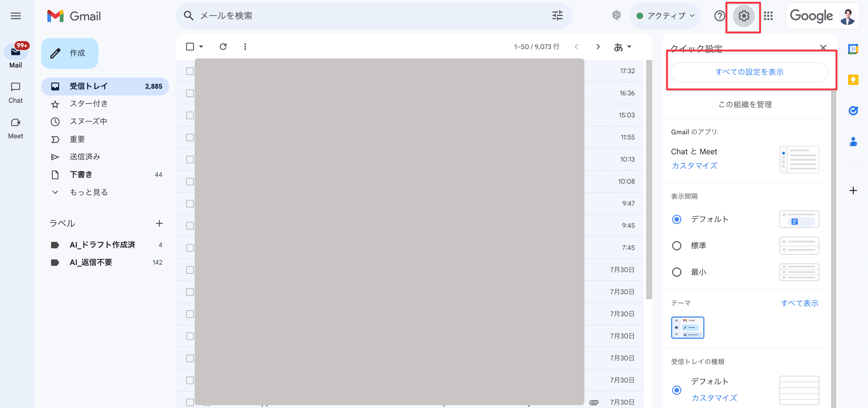Open the Help support icon

tap(719, 16)
